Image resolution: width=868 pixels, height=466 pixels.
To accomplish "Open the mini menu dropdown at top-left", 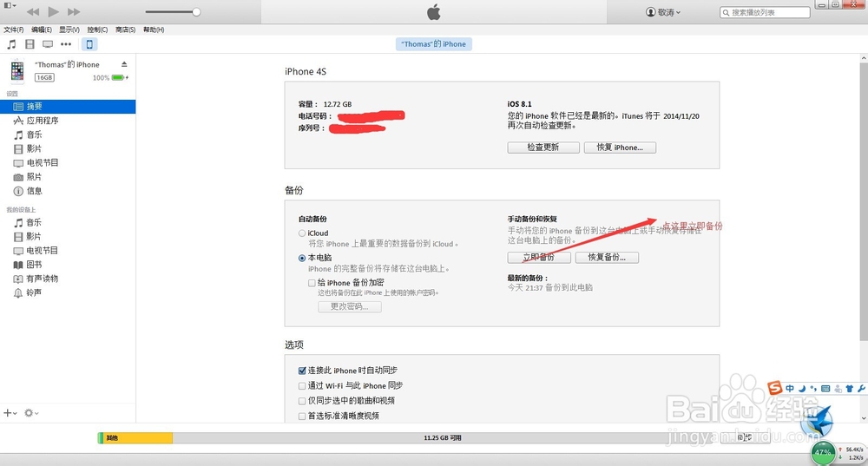I will [x=10, y=5].
